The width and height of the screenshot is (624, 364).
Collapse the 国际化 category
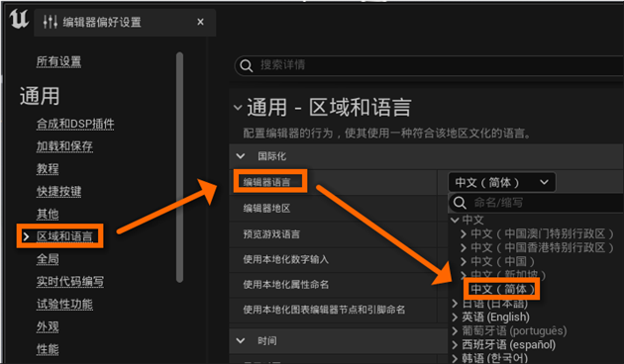(241, 156)
